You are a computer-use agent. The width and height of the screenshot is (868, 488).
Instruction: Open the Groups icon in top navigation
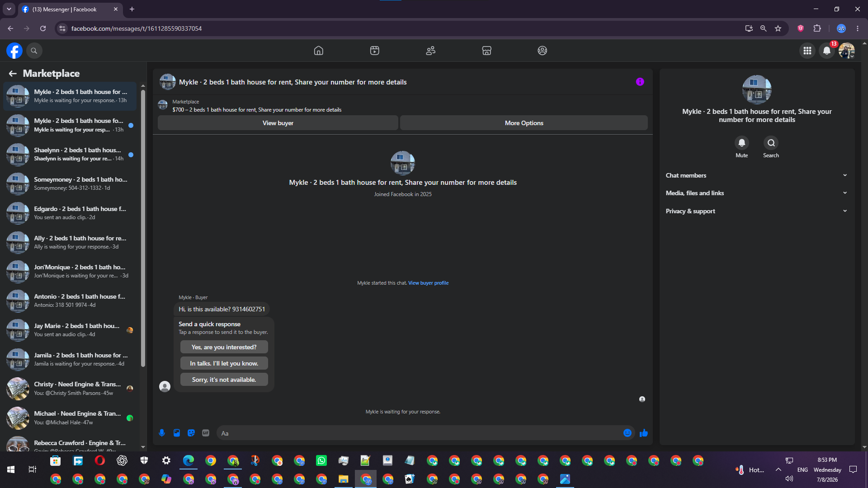[542, 51]
